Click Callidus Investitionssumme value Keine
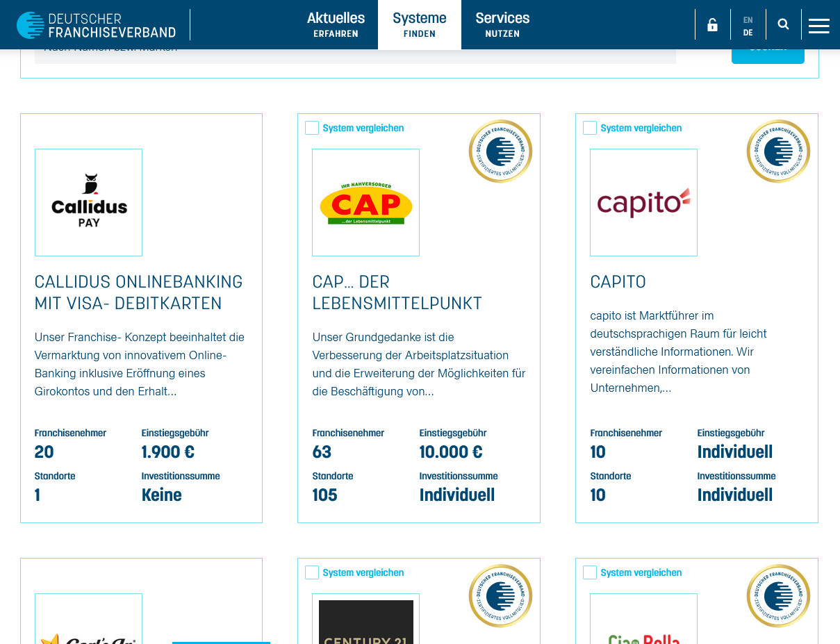Viewport: 840px width, 644px height. click(x=162, y=495)
